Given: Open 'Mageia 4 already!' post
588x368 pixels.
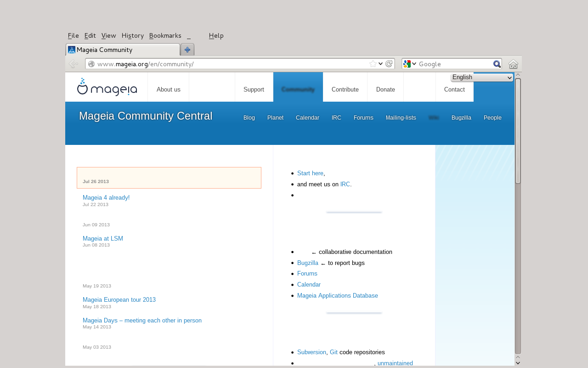Looking at the screenshot, I should coord(106,198).
